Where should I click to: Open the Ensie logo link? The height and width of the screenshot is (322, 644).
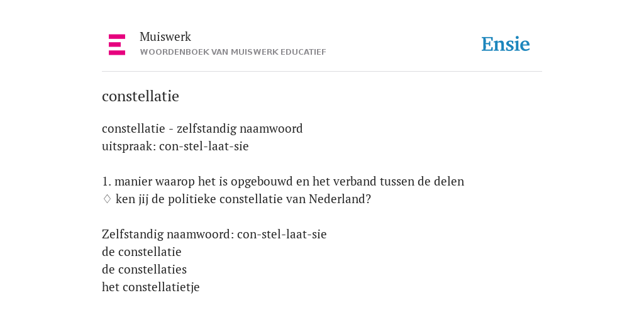tap(506, 44)
